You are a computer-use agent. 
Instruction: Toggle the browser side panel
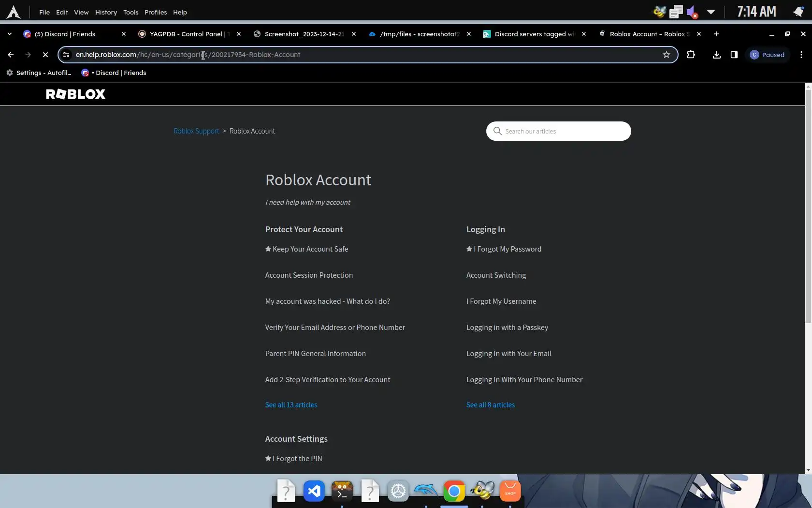tap(734, 55)
